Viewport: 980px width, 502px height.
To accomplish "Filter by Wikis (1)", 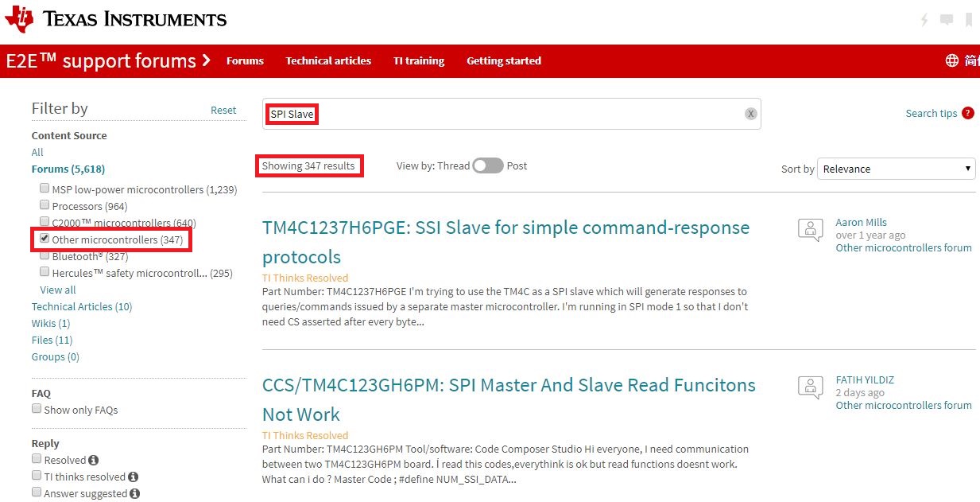I will point(51,323).
